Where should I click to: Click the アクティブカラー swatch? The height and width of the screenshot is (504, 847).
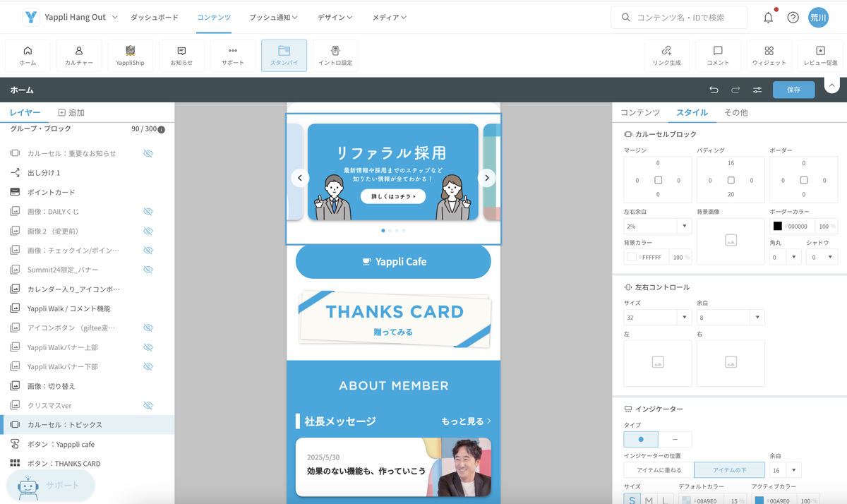(759, 500)
